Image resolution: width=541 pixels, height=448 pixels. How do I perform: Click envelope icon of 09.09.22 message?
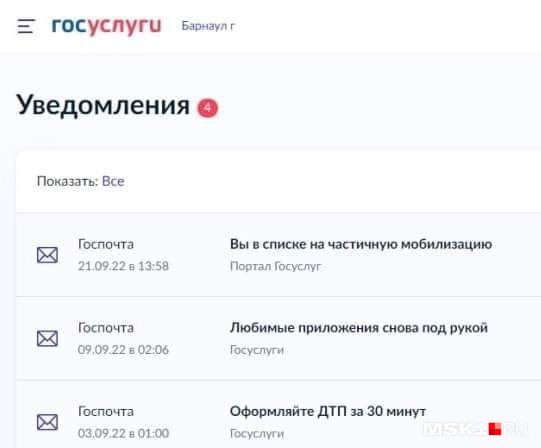(x=47, y=339)
